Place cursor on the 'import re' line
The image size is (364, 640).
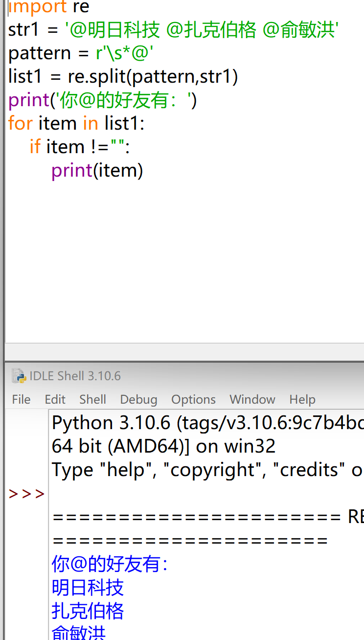coord(49,7)
